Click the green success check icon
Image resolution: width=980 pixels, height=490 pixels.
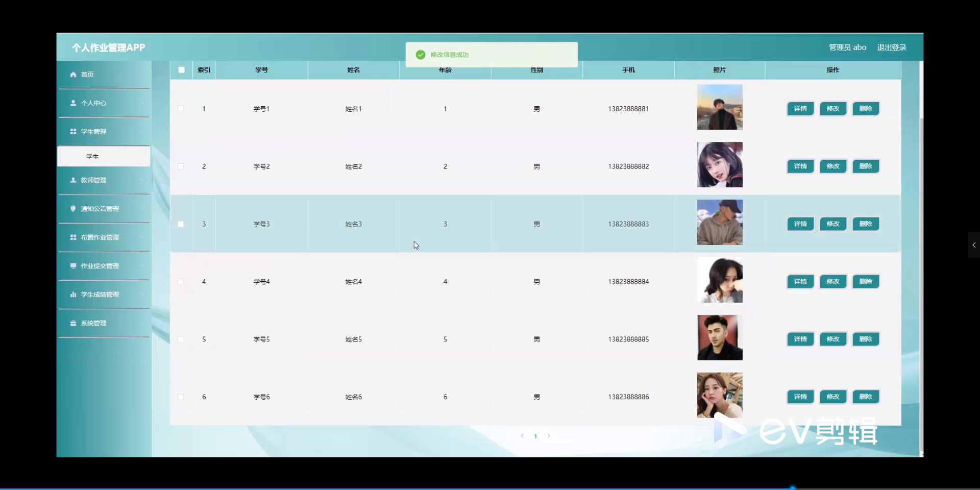(421, 55)
